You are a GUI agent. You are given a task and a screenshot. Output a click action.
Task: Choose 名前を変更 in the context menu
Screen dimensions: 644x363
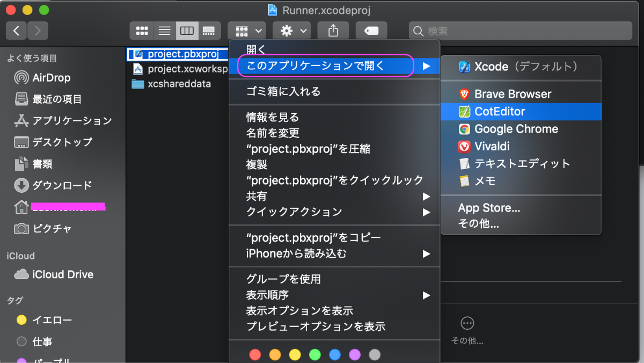[x=334, y=133]
